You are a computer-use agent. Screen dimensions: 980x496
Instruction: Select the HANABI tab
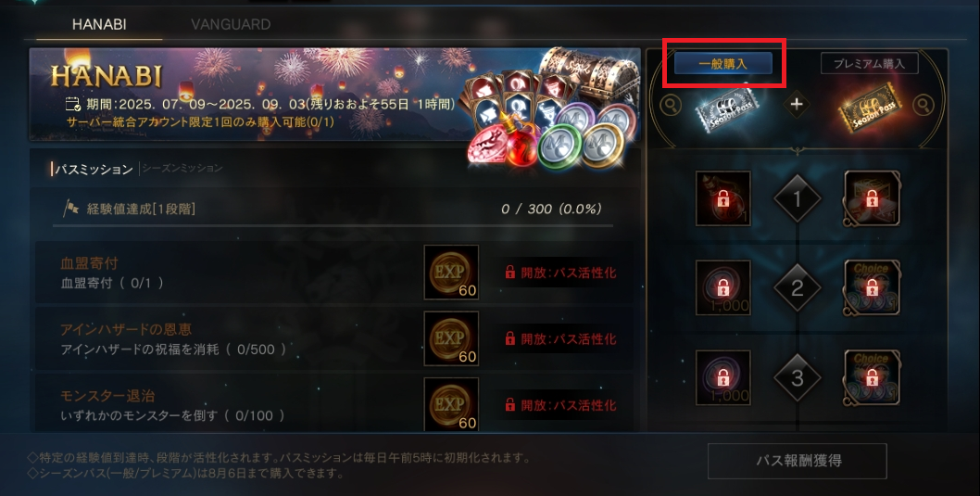(x=99, y=24)
